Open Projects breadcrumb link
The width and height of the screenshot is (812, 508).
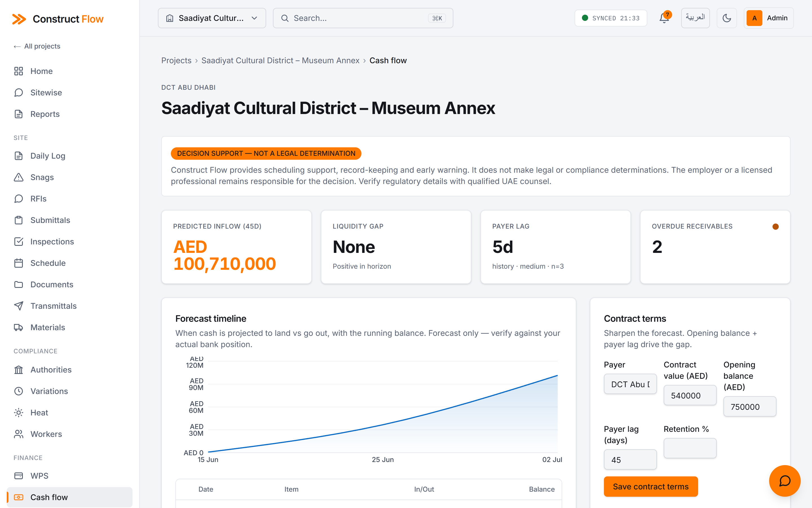pos(176,60)
